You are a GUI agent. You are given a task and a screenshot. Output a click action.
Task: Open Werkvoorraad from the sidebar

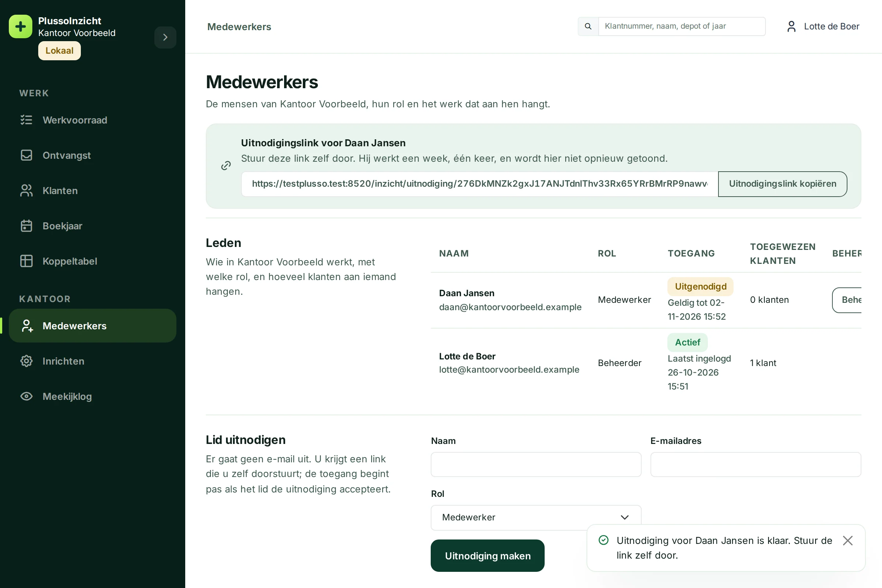click(93, 120)
